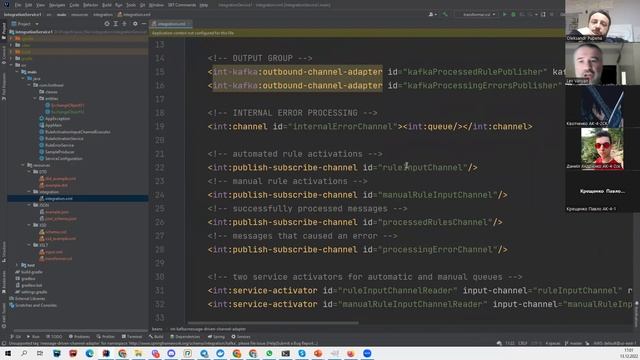
Task: Open External Libraries node
Action: (x=30, y=298)
